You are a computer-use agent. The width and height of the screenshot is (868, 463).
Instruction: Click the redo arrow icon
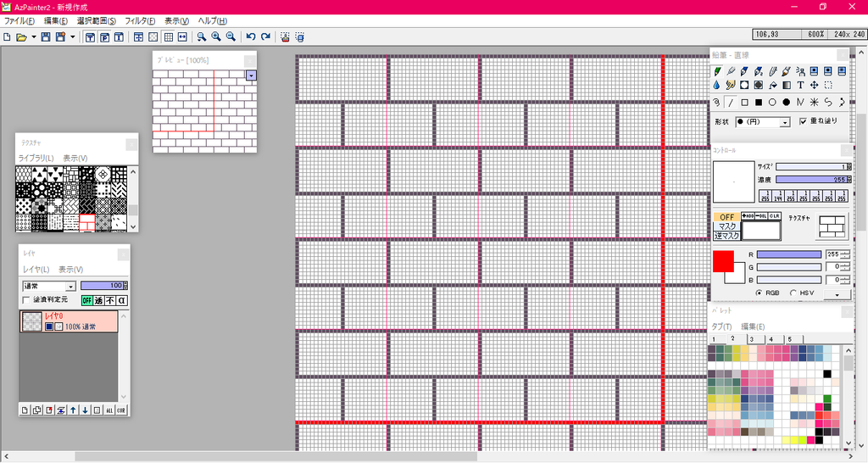pyautogui.click(x=265, y=37)
